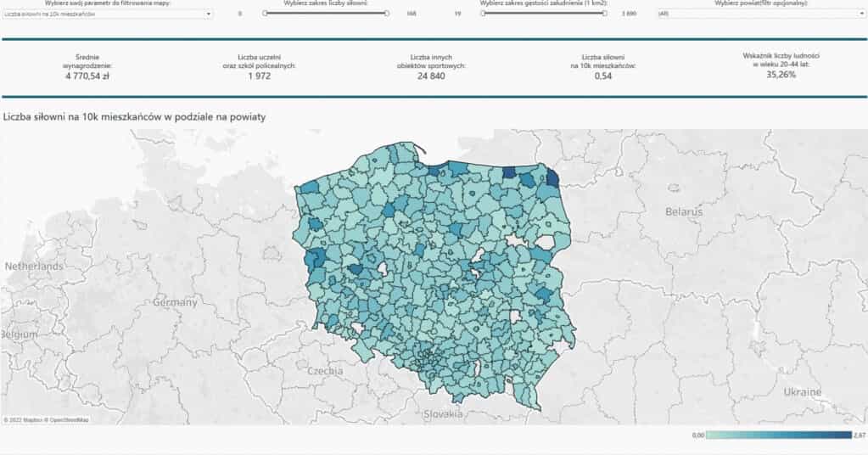Click the color legend gradient bar
Screen dimensions: 868x455
click(x=779, y=435)
